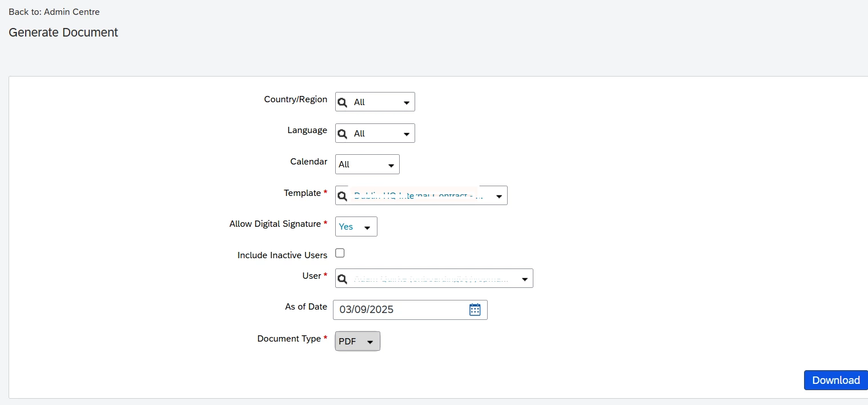Click the Country/Region label
The height and width of the screenshot is (405, 868).
[x=296, y=99]
